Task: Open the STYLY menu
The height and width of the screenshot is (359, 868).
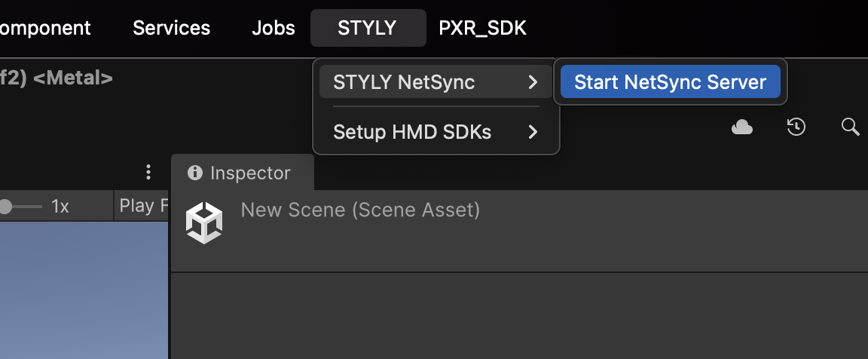Action: pyautogui.click(x=367, y=28)
